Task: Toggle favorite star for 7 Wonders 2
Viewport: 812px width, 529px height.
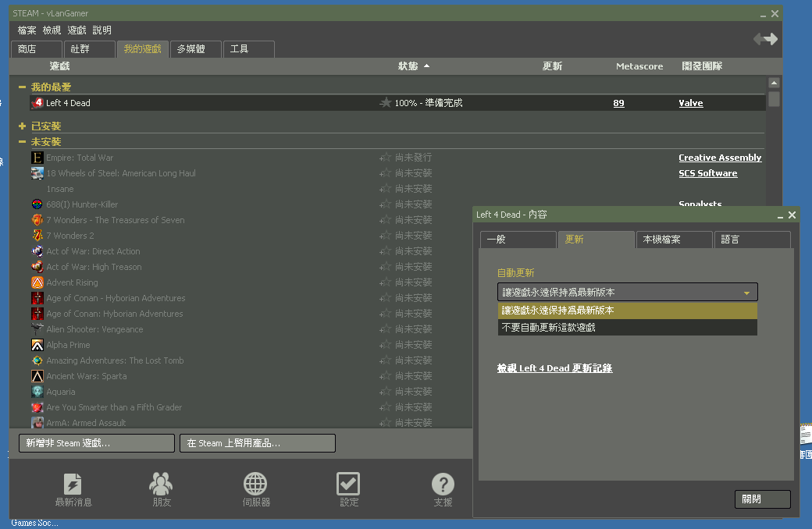Action: coord(386,236)
